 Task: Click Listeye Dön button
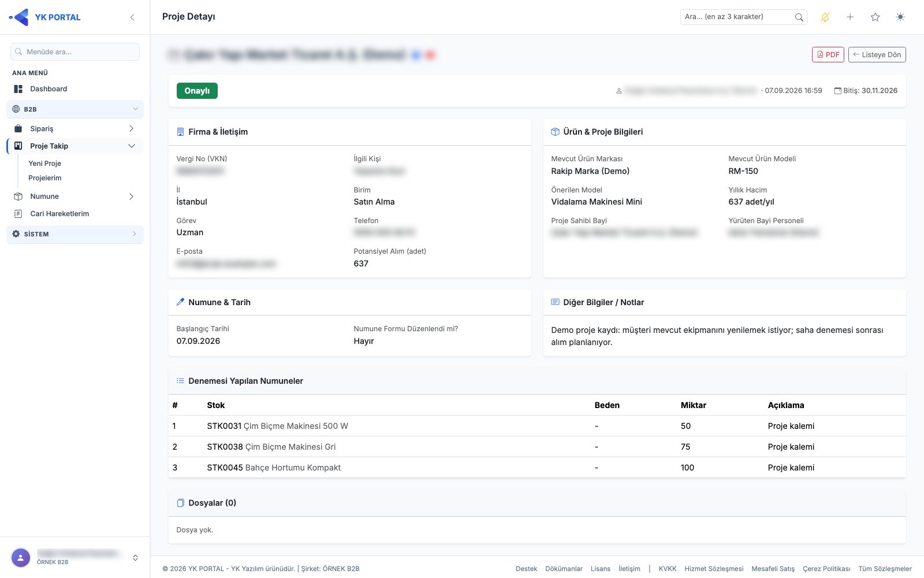(877, 55)
